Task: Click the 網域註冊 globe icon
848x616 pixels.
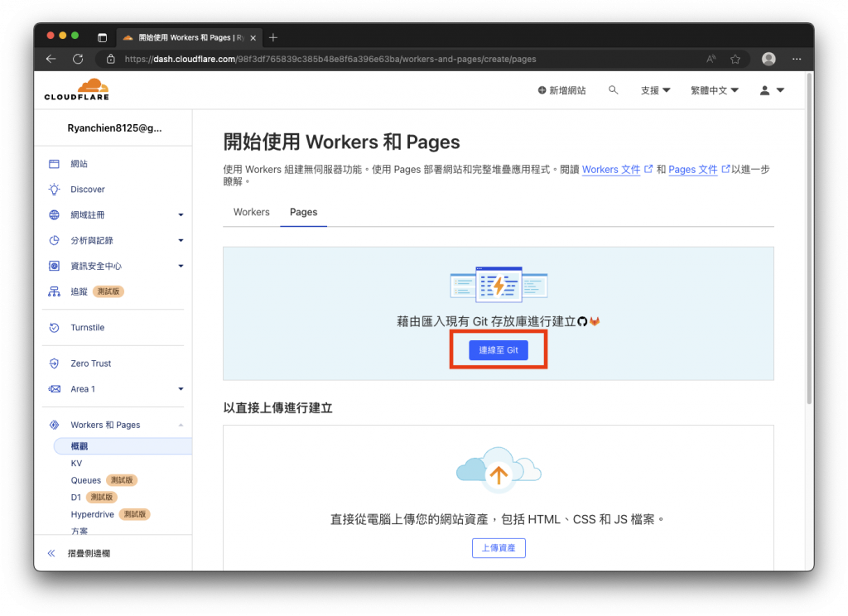Action: coord(54,214)
